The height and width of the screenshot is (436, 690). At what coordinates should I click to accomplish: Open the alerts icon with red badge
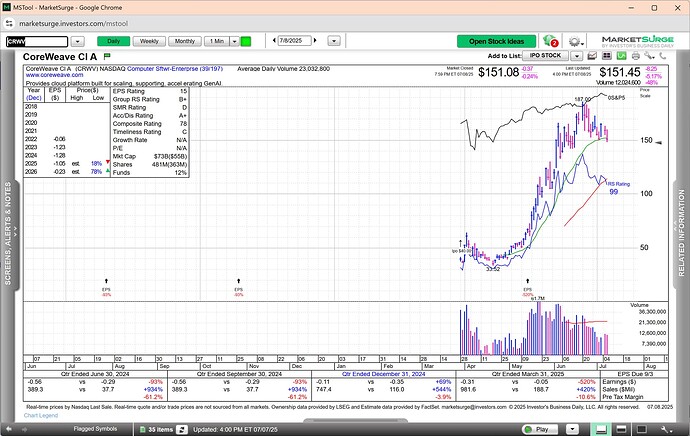550,41
